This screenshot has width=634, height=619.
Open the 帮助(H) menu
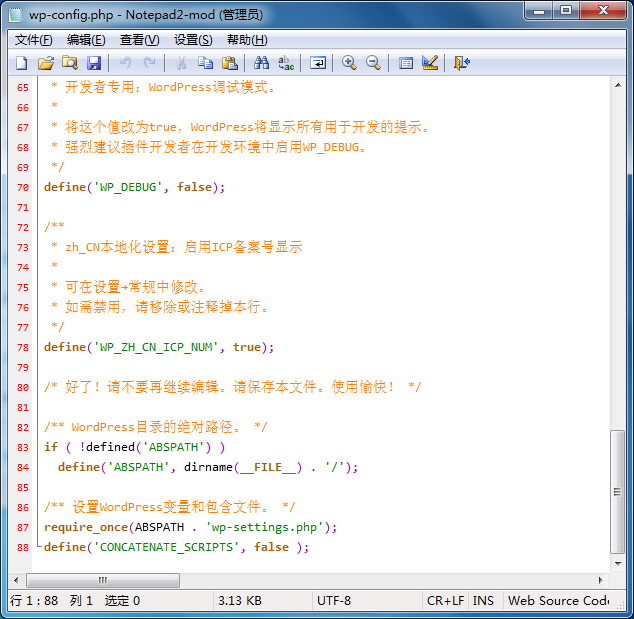pyautogui.click(x=247, y=40)
